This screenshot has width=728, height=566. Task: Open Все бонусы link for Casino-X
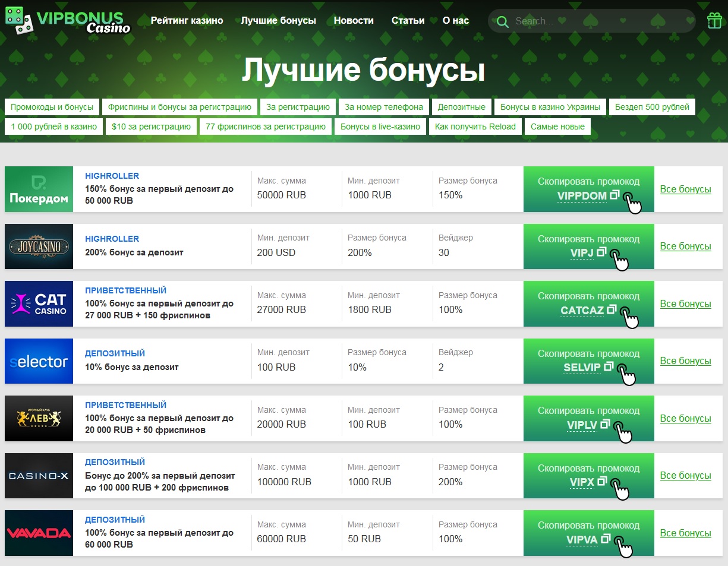[x=686, y=476]
